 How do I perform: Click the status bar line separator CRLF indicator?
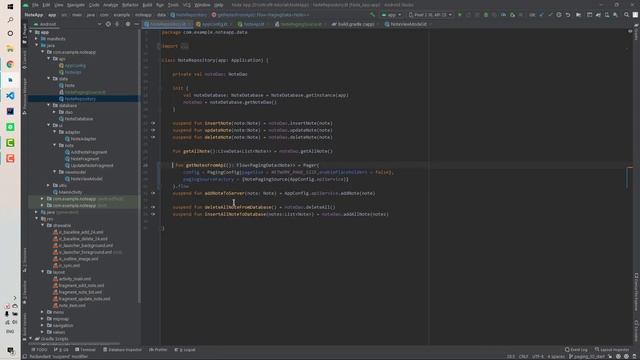[x=523, y=356]
